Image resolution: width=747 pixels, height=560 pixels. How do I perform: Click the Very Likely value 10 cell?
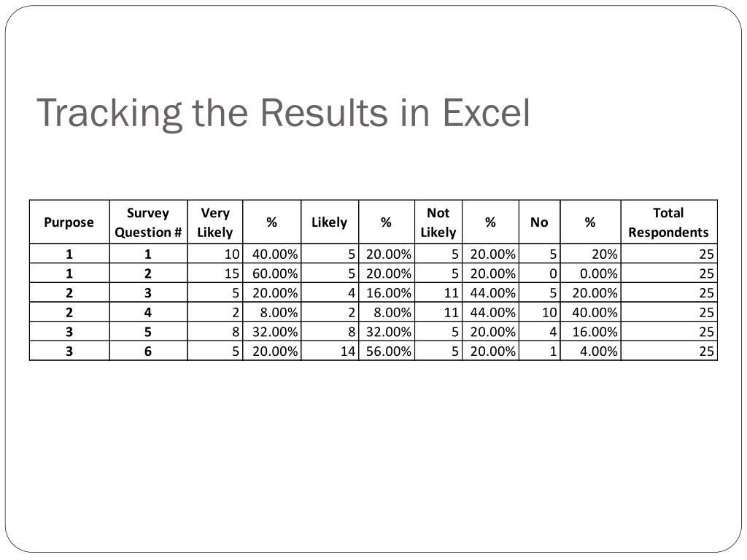tap(215, 254)
